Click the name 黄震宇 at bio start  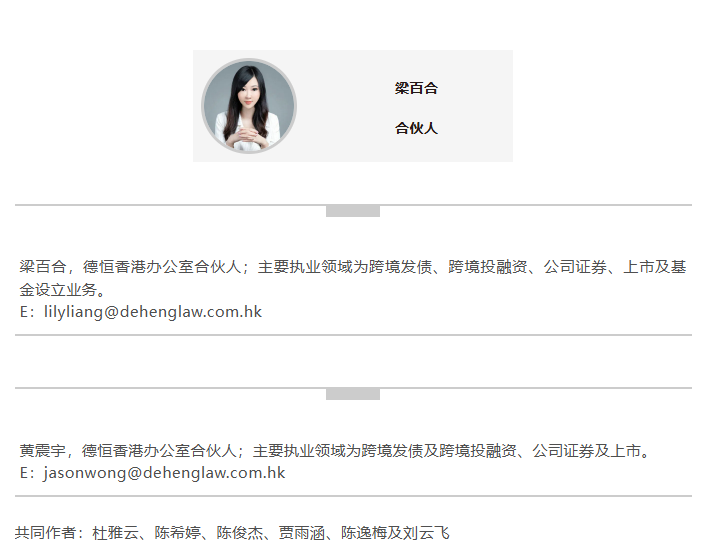[x=43, y=451]
